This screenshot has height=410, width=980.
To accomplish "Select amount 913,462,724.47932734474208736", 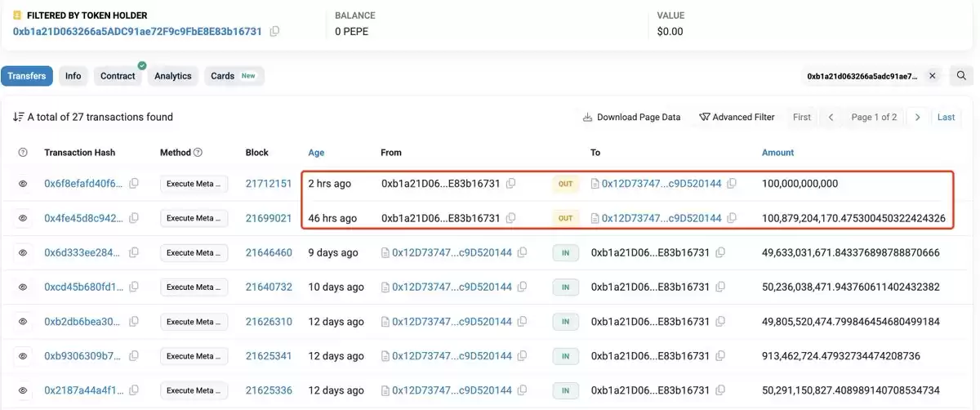I will coord(841,356).
